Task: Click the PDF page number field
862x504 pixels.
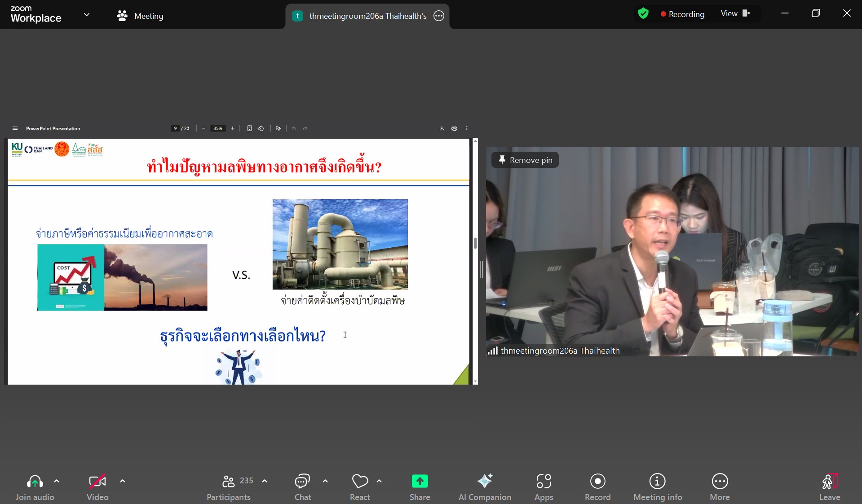Action: (x=175, y=128)
